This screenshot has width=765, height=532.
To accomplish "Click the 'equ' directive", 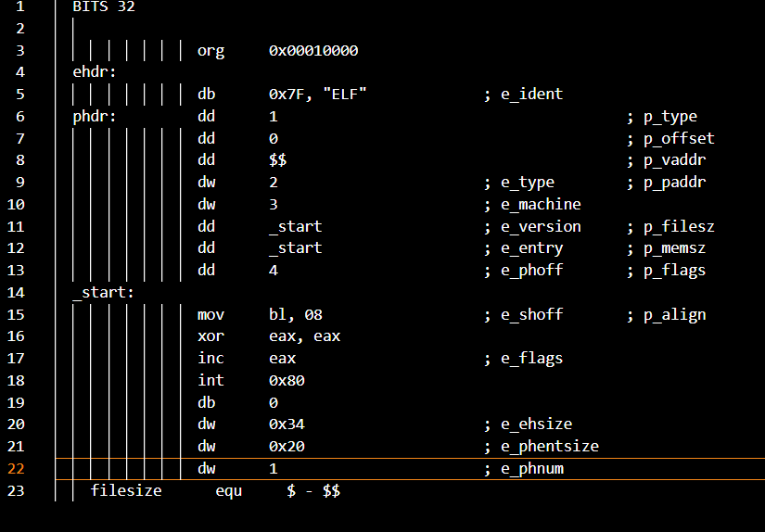I will coord(229,491).
